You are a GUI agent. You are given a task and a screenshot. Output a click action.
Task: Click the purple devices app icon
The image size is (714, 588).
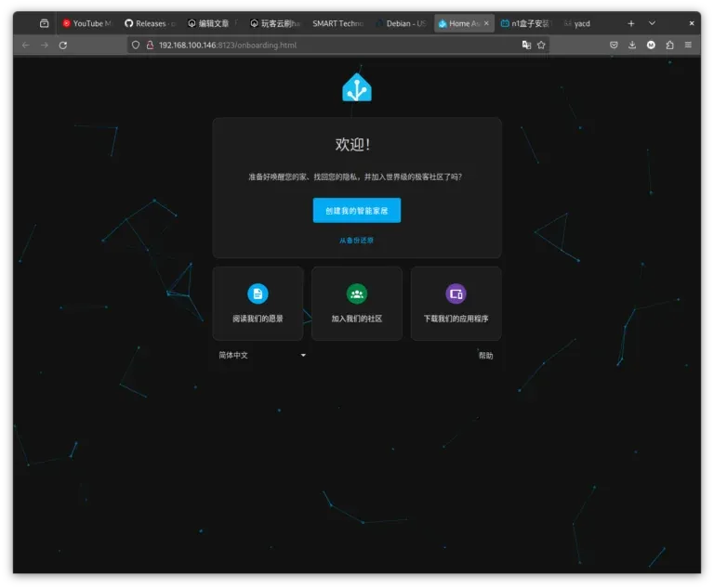coord(456,294)
